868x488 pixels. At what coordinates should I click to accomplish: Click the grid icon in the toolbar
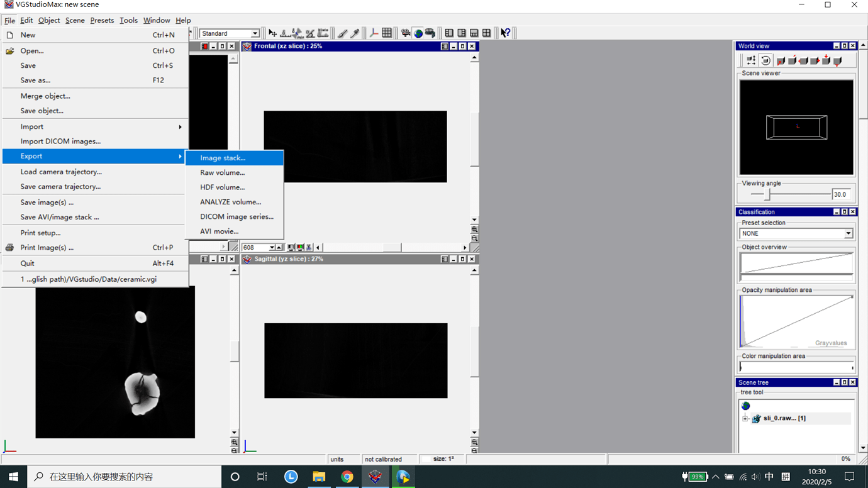[387, 33]
